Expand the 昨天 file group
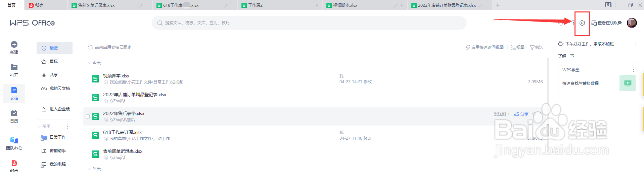The image size is (644, 172). coord(89,169)
